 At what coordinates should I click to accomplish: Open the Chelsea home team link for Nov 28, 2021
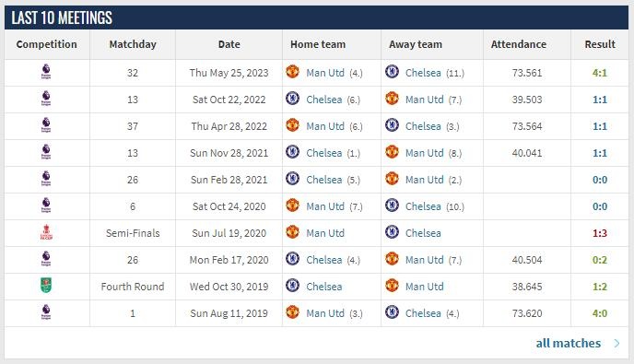(x=323, y=153)
